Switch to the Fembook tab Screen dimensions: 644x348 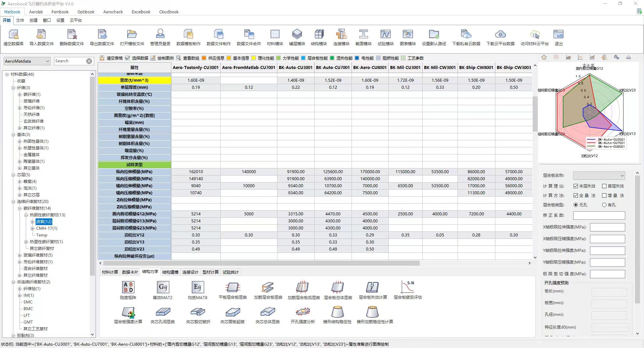[x=60, y=12]
